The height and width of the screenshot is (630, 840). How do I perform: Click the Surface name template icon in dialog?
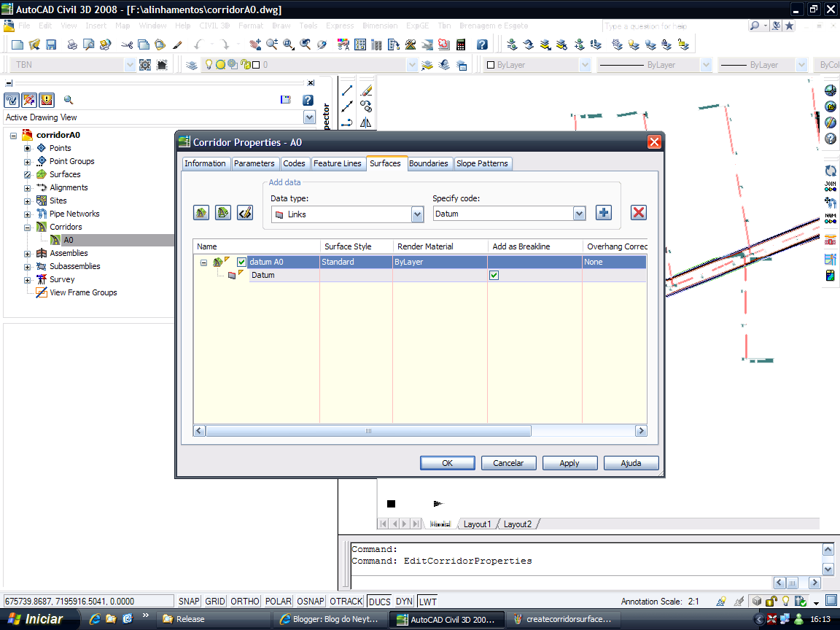(245, 213)
